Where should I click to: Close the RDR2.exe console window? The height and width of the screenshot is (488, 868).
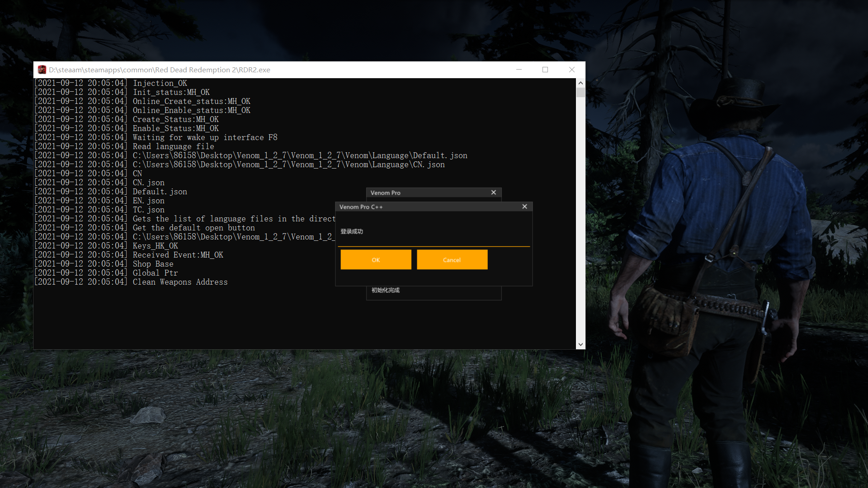pyautogui.click(x=572, y=70)
